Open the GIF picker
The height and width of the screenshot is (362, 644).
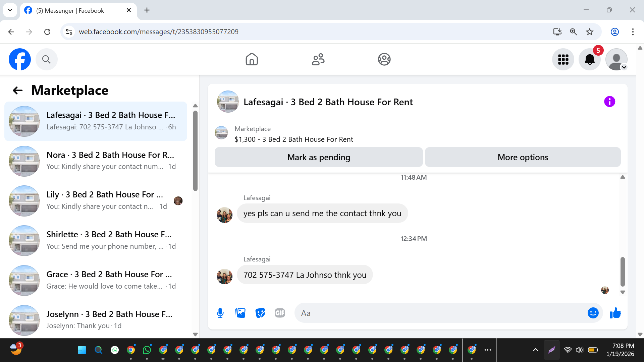280,313
